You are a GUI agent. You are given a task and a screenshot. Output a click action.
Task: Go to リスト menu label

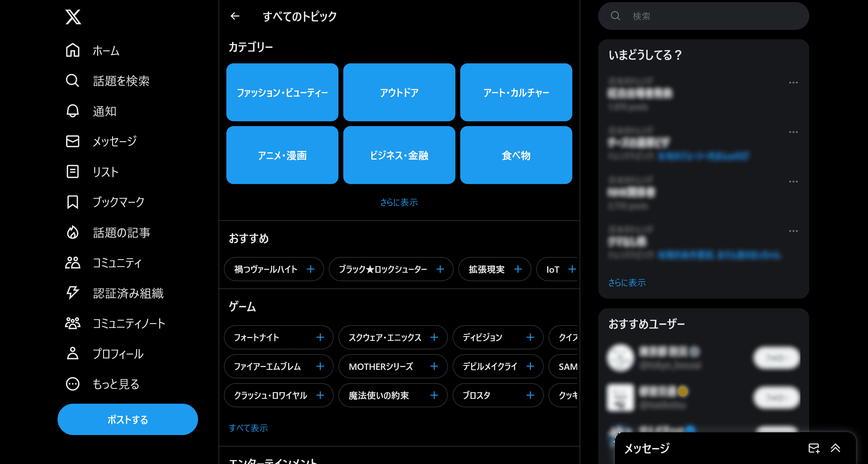105,172
